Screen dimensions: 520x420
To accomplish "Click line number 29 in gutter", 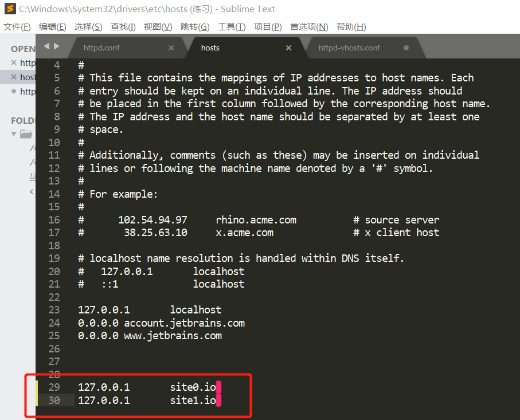I will coord(54,387).
